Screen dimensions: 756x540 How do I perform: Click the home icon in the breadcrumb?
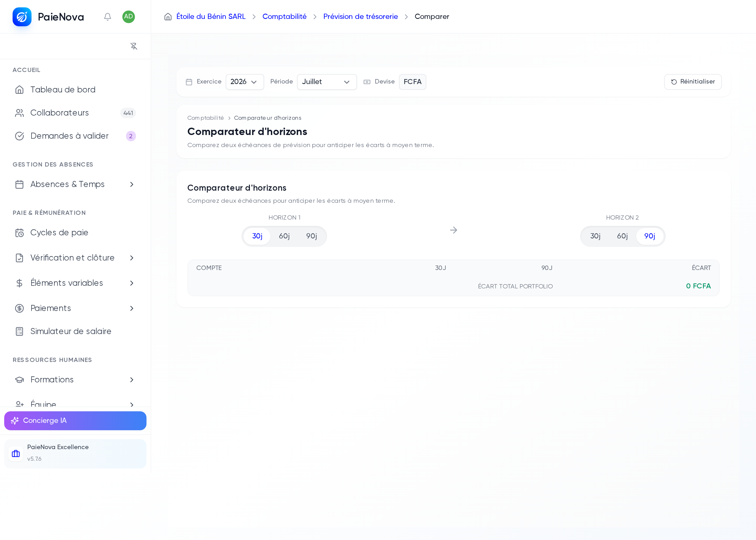point(168,17)
